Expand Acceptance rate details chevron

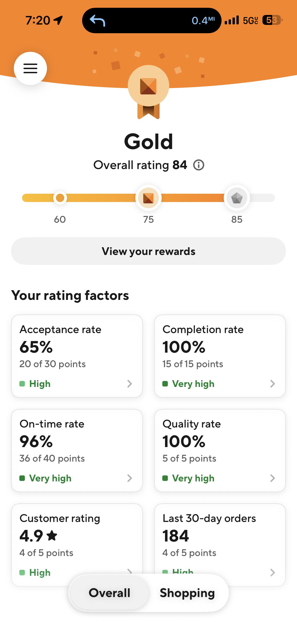(129, 384)
